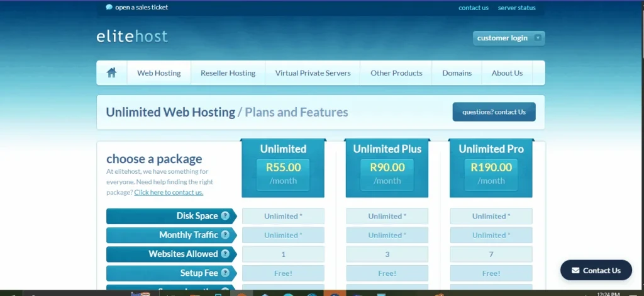The width and height of the screenshot is (644, 296).
Task: Check the 'server status' link
Action: click(517, 8)
